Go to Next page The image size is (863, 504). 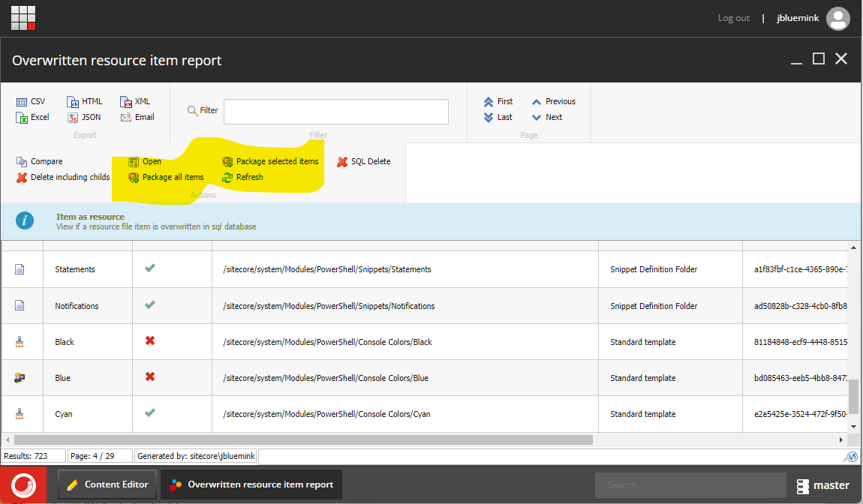(x=546, y=117)
